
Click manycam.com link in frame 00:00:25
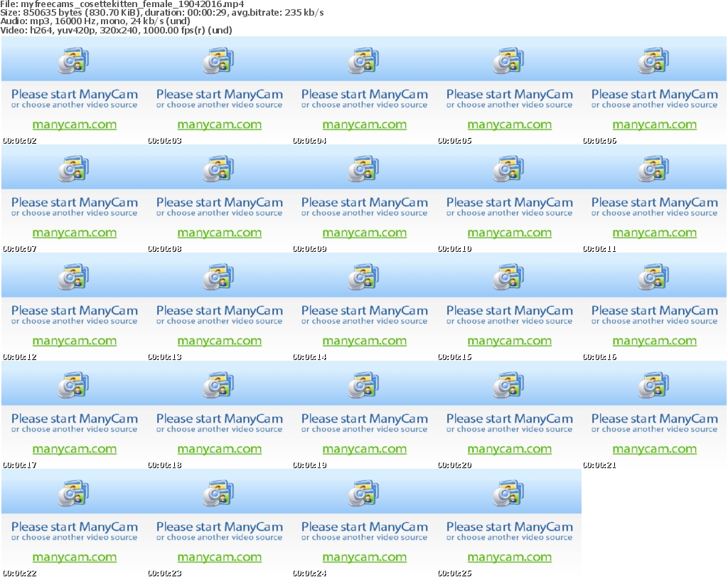(x=510, y=558)
